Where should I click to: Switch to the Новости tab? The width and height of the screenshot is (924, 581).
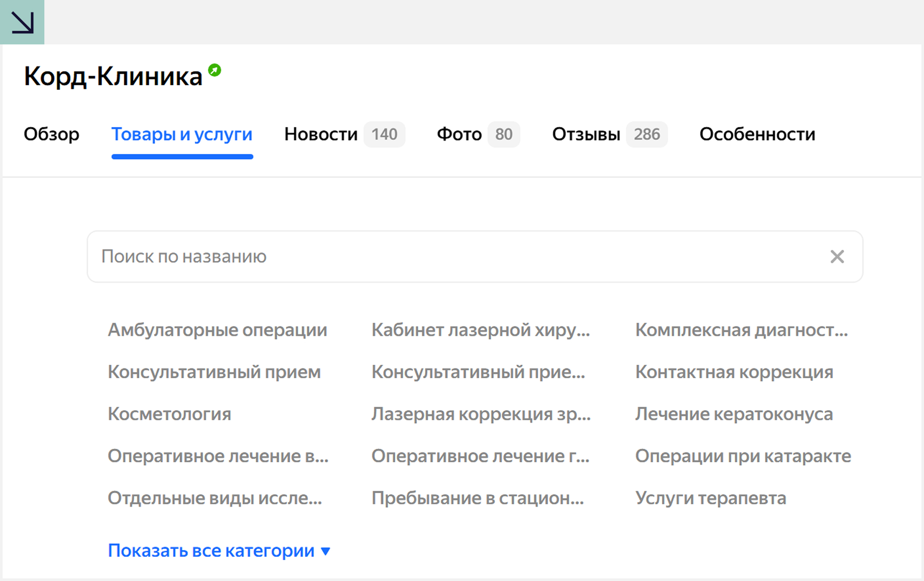pos(321,134)
